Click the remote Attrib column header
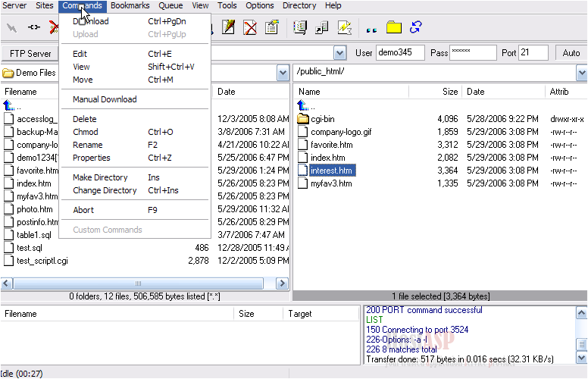The width and height of the screenshot is (588, 379). [x=566, y=92]
